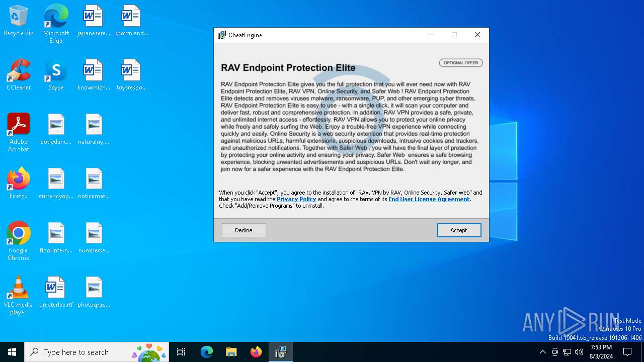
Task: Open Skype desktop shortcut
Action: 56,75
